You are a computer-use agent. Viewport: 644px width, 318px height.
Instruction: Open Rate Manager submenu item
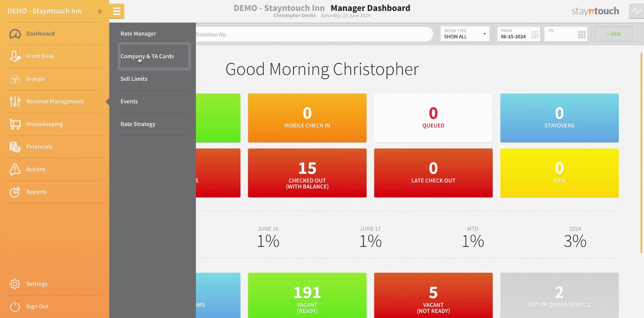pyautogui.click(x=138, y=34)
